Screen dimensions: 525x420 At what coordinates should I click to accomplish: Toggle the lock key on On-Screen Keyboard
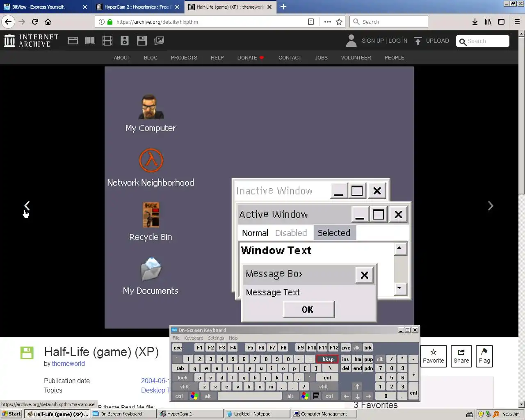[x=183, y=378]
